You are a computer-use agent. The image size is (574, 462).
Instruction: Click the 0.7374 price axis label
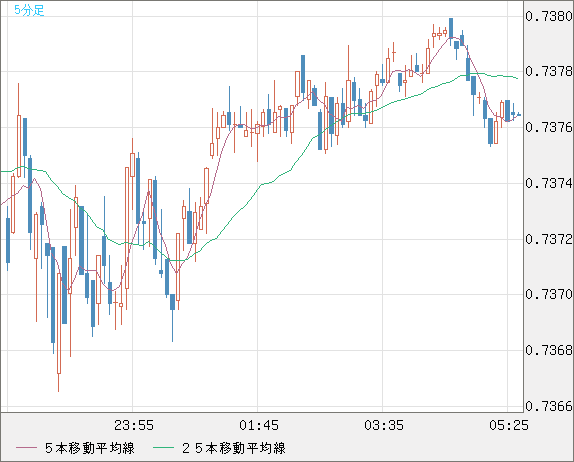coord(549,183)
